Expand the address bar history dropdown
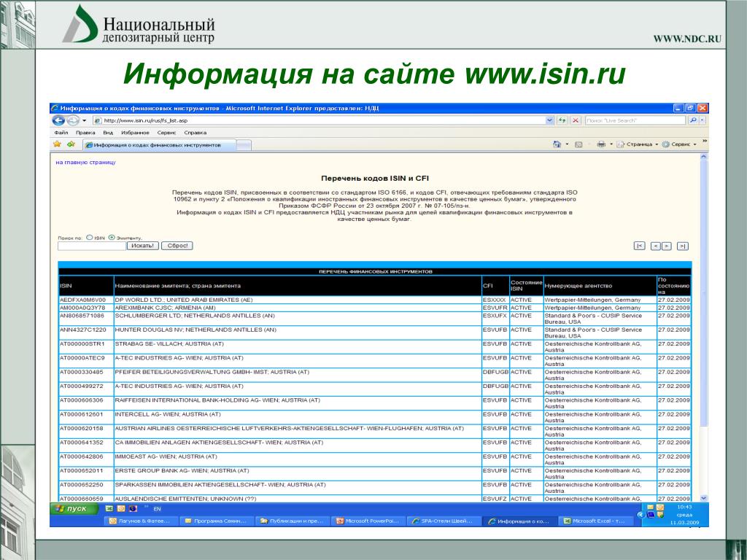Image resolution: width=747 pixels, height=560 pixels. [550, 120]
